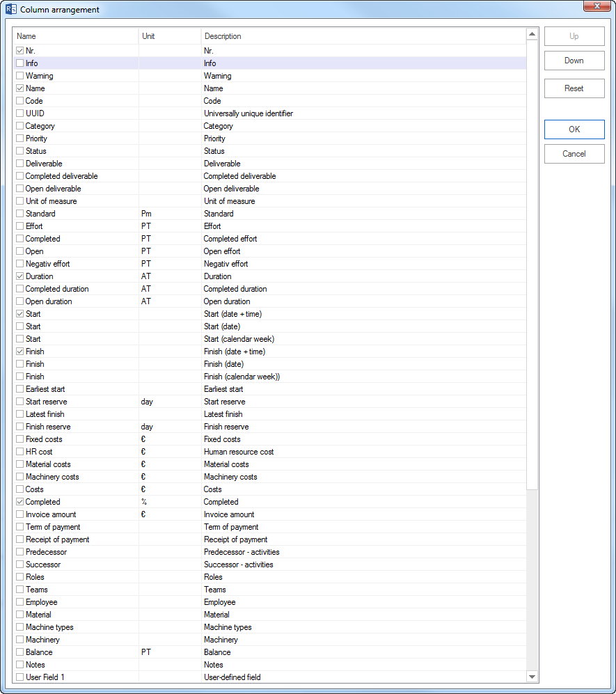Check the Standard checkbox with Pm unit

click(x=20, y=214)
